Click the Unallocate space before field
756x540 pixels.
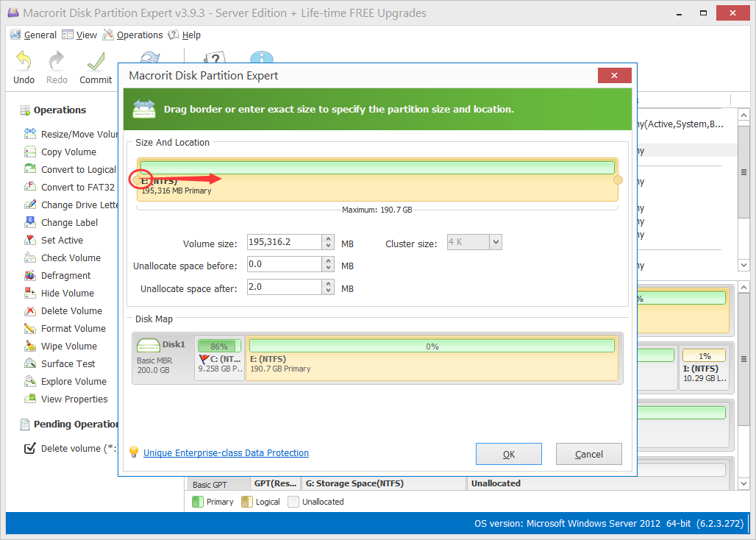click(x=285, y=264)
